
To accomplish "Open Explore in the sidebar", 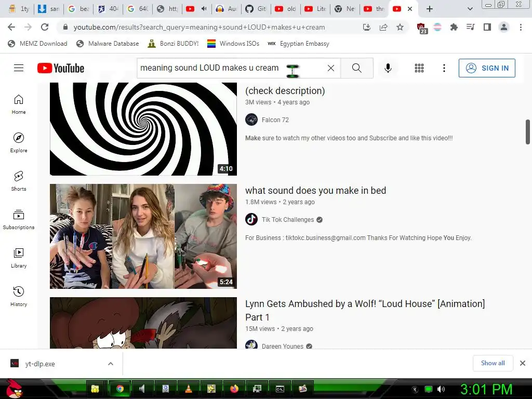I will (x=19, y=143).
